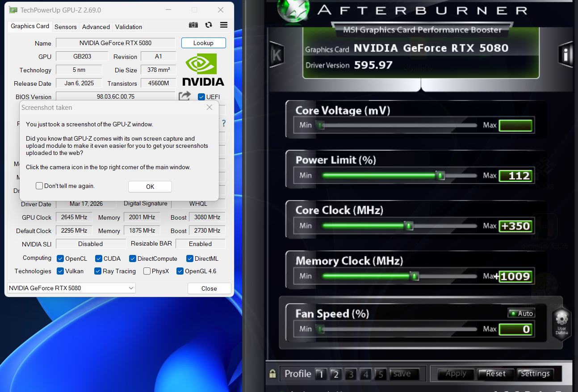Select Afterburner profile 2
The image size is (578, 392).
(x=336, y=374)
